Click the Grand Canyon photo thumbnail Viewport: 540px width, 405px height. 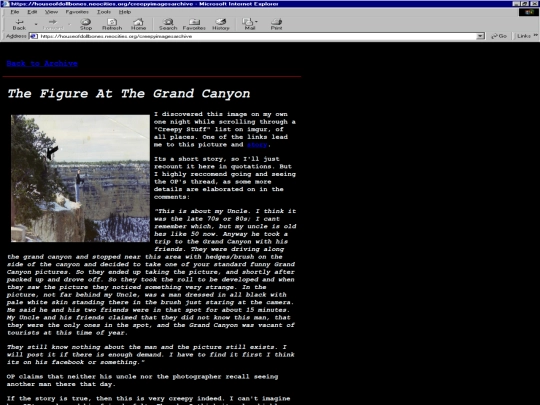[x=80, y=178]
